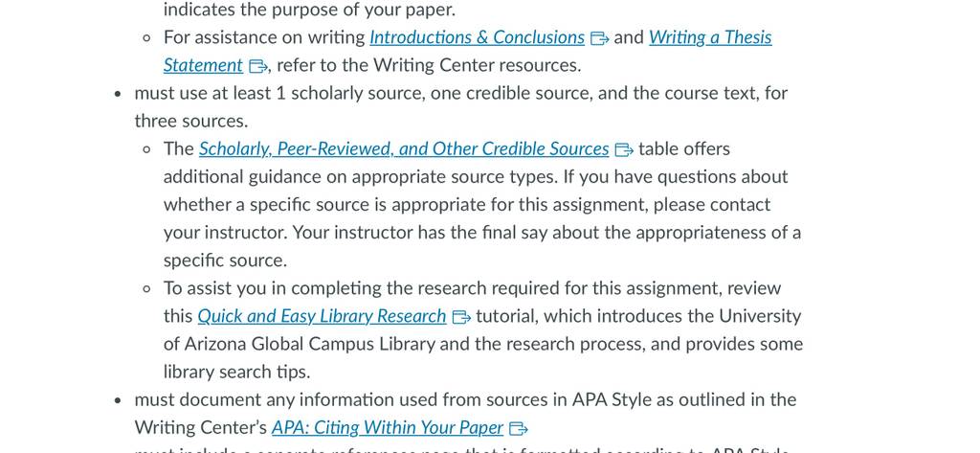Click external-link icon after Introductions & Conclusions
The image size is (980, 453).
click(599, 39)
